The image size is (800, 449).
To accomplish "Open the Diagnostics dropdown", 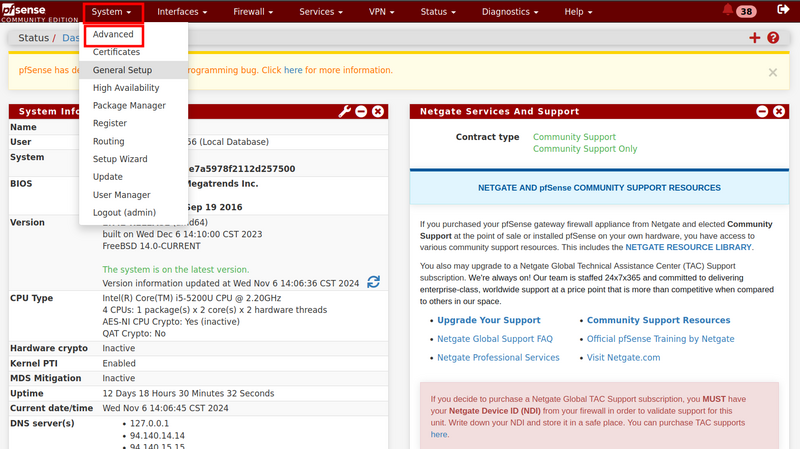I will 510,12.
